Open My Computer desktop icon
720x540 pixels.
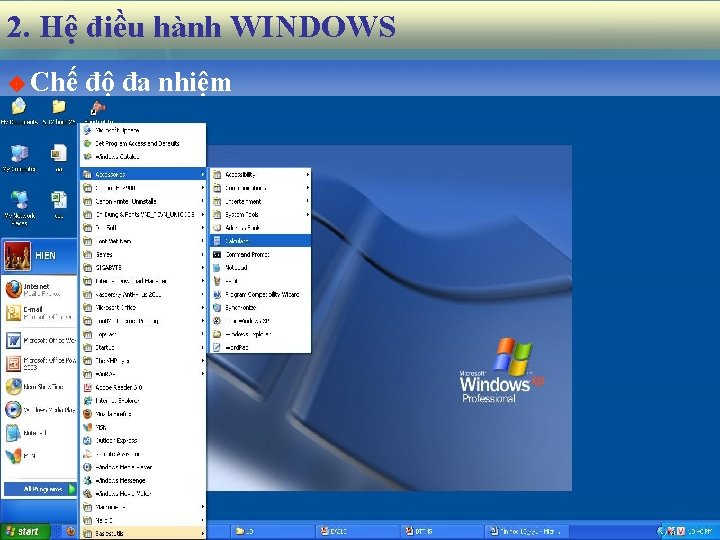[x=19, y=158]
